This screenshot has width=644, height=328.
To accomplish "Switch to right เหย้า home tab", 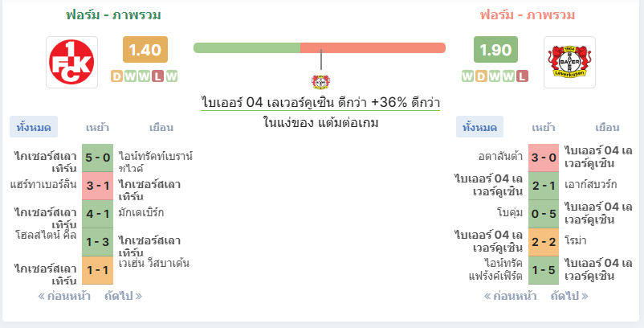I will [544, 127].
